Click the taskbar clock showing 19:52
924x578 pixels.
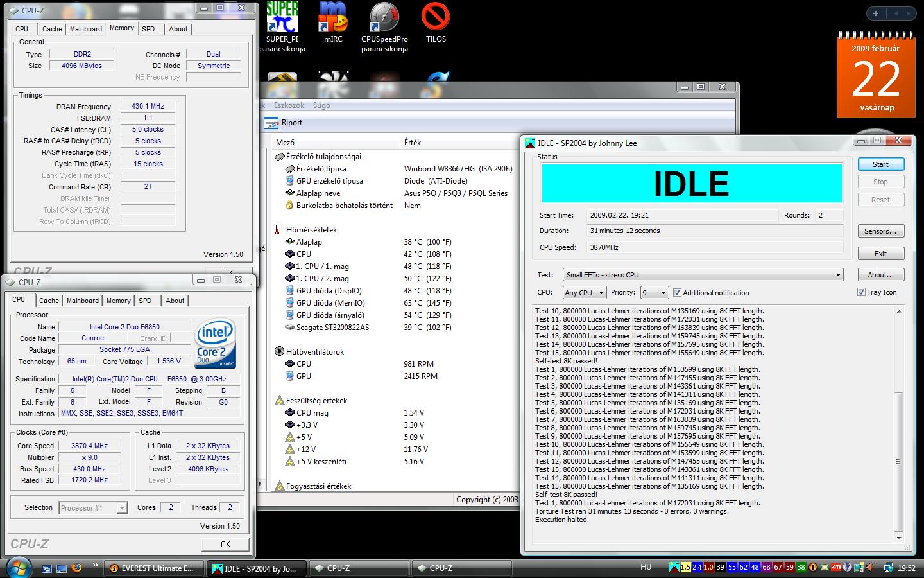click(x=906, y=568)
